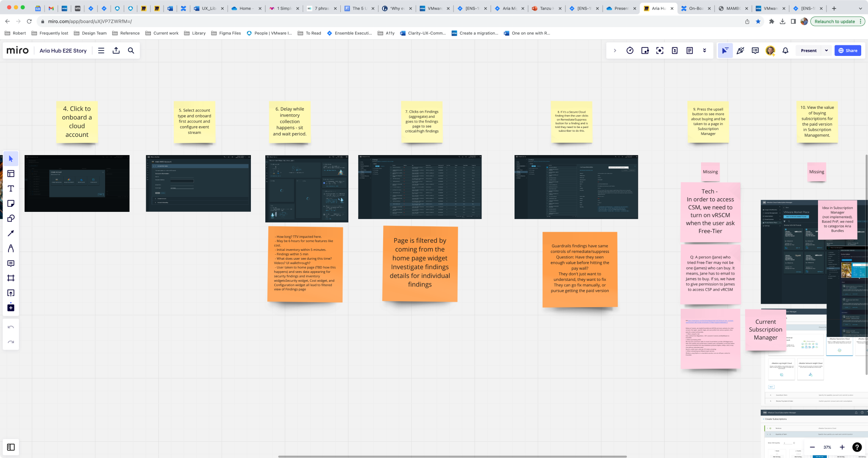Select the Comment tool in the left toolbar
This screenshot has width=868, height=458.
[x=11, y=263]
